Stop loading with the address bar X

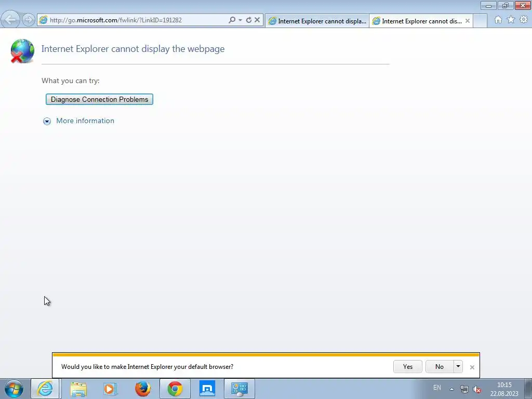tap(257, 20)
